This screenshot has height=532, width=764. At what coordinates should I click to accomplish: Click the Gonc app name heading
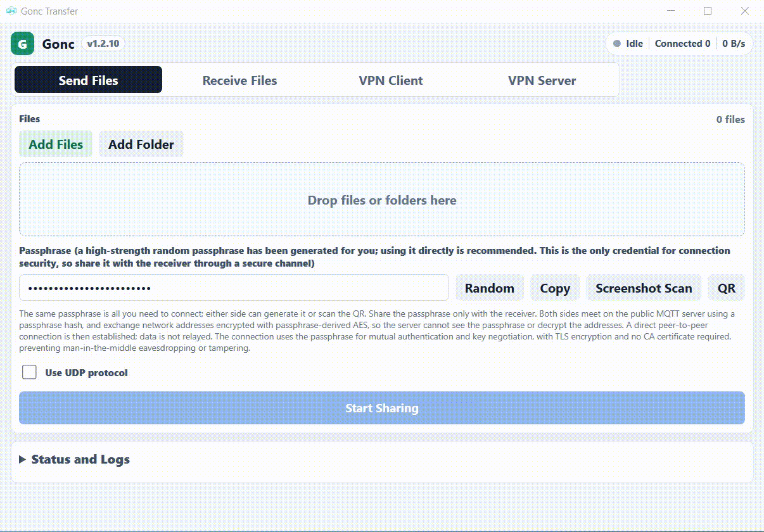coord(58,44)
